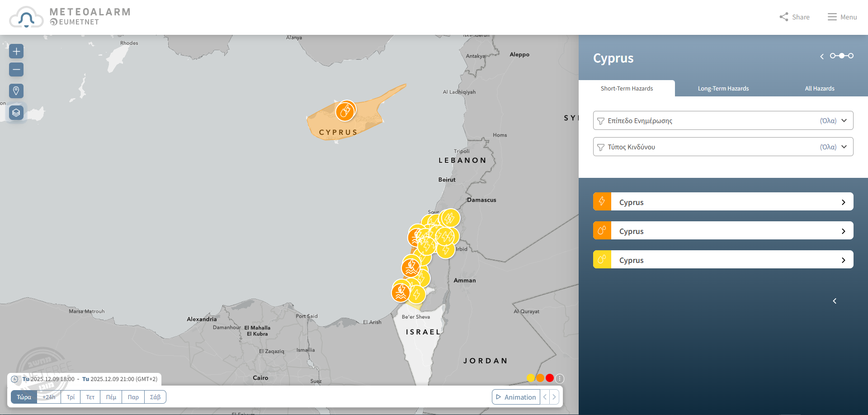Click the Meteoalarm logo
868x415 pixels.
pyautogui.click(x=70, y=17)
